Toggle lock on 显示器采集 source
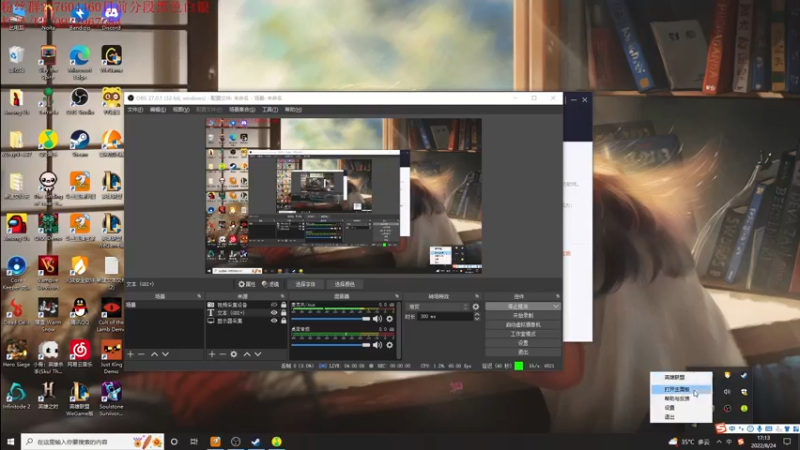Image resolution: width=800 pixels, height=450 pixels. (x=284, y=321)
